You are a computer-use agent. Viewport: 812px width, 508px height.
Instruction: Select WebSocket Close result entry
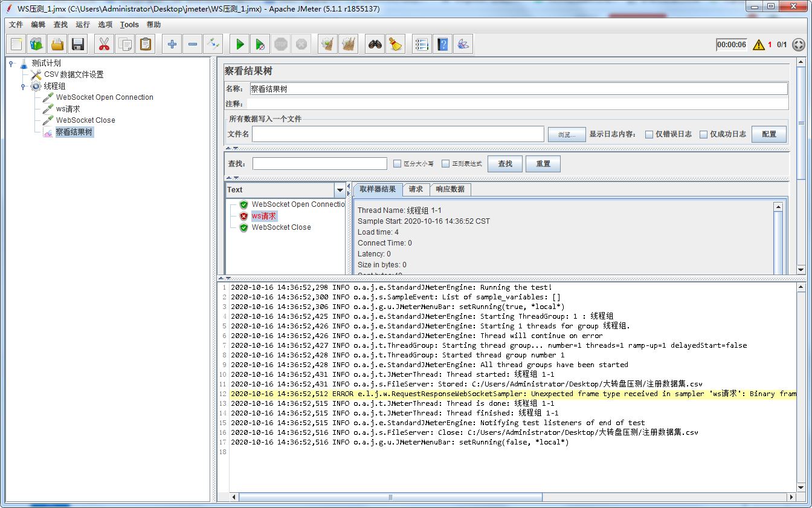click(x=281, y=227)
